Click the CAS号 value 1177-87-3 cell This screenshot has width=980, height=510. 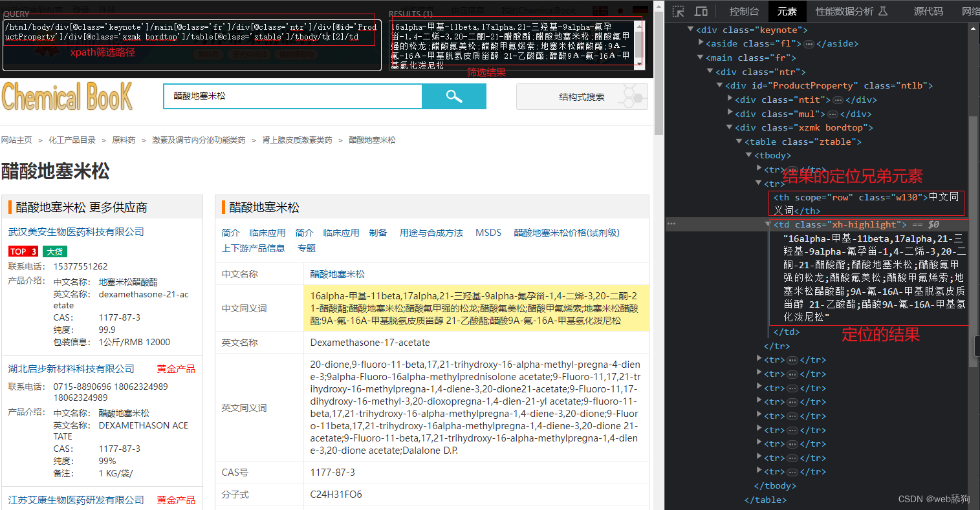(476, 473)
